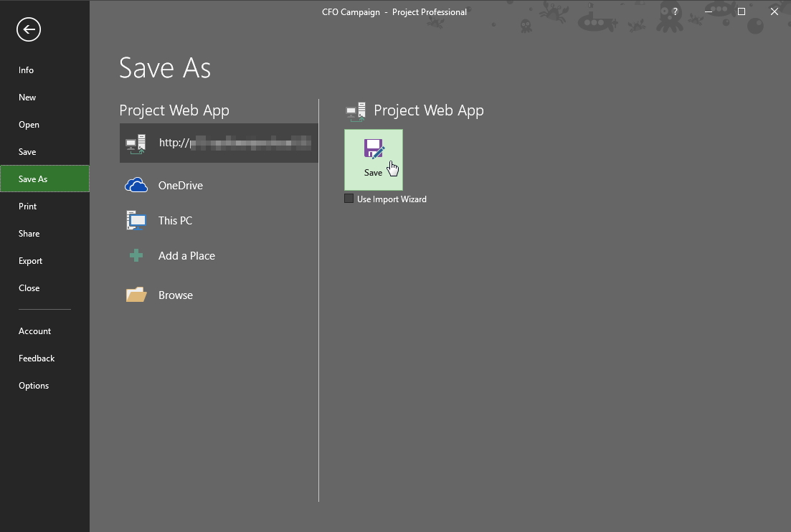This screenshot has height=532, width=791.
Task: Click Browse to pick a folder
Action: point(219,295)
